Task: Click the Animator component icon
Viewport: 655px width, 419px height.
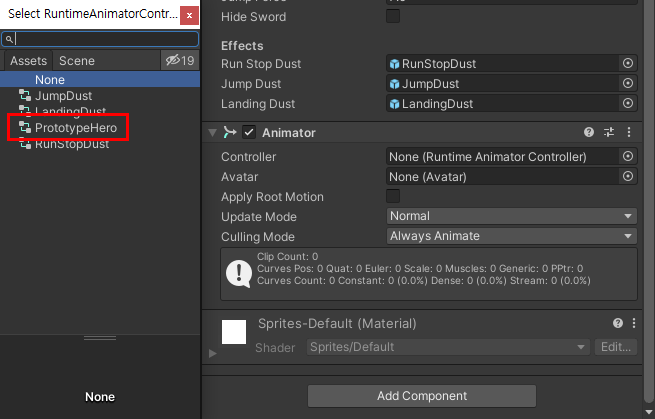Action: 229,132
